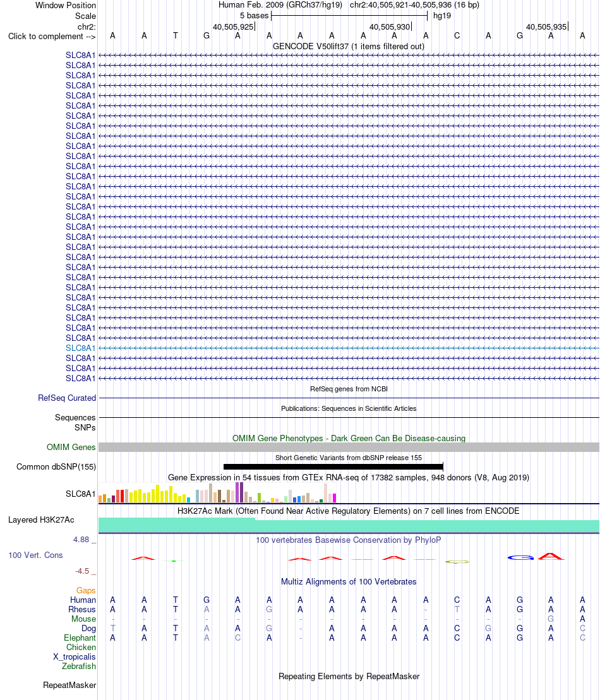Viewport: 600px width, 700px height.
Task: Click the C base in the complement sequence row
Action: click(457, 36)
